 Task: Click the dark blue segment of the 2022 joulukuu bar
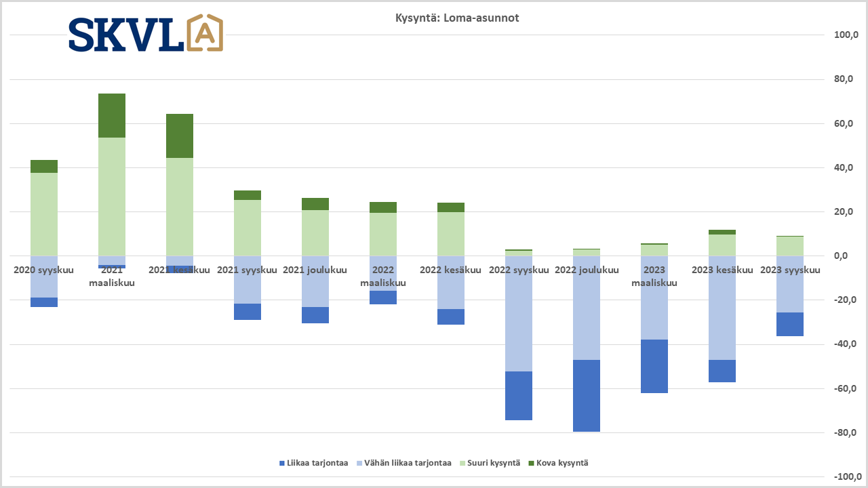point(587,396)
